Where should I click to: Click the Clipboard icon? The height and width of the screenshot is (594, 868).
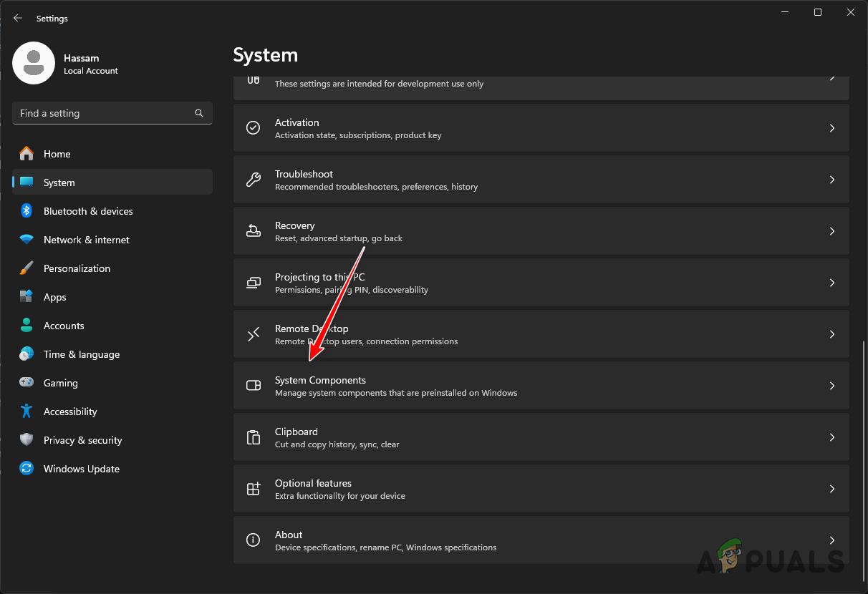(253, 437)
